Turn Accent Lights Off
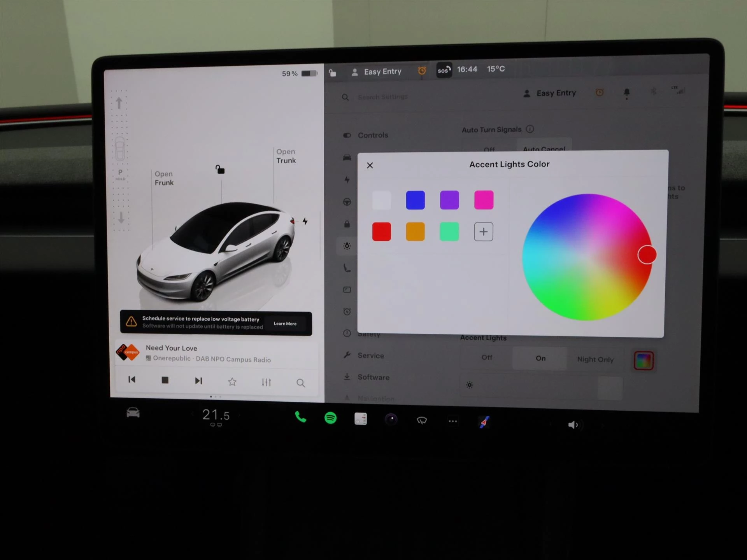 tap(486, 358)
